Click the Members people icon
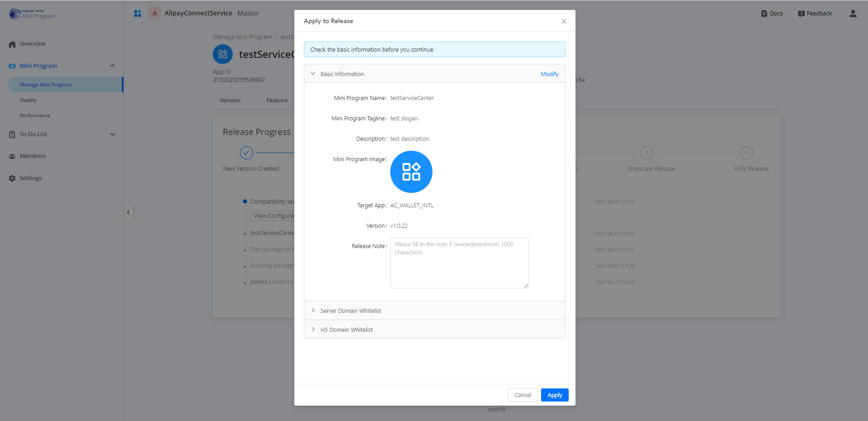Viewport: 868px width, 421px height. pos(12,156)
